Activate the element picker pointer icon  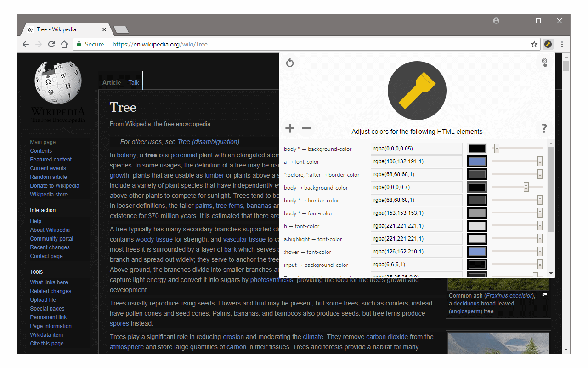(x=544, y=63)
